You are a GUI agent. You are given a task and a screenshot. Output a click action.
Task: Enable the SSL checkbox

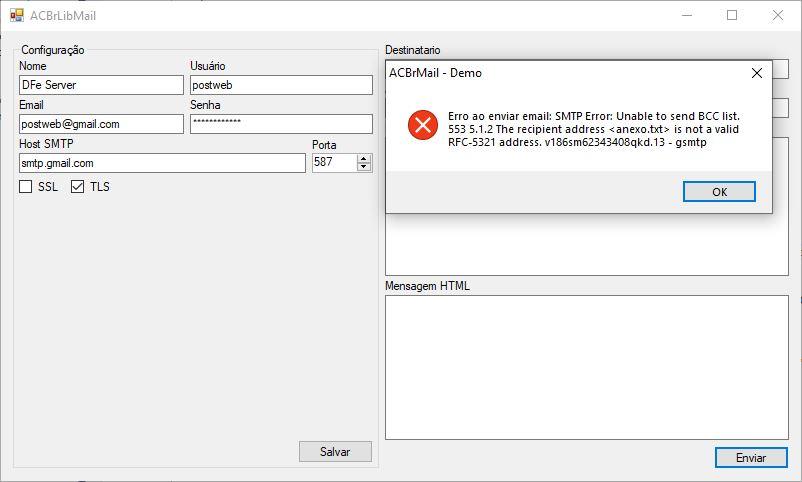click(x=26, y=187)
